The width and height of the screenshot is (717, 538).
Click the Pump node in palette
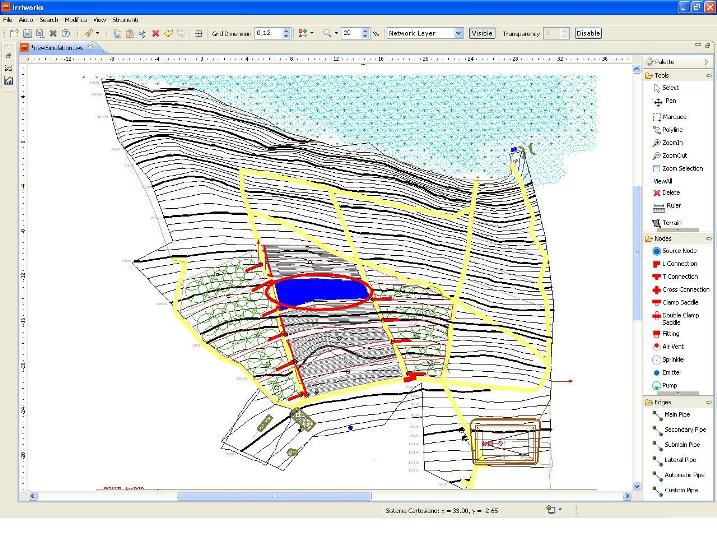click(x=670, y=384)
